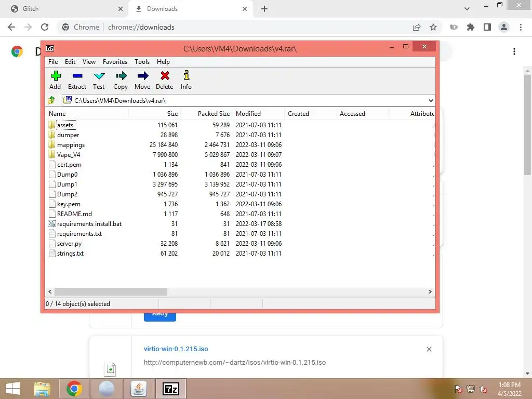Open the Tools menu
The width and height of the screenshot is (532, 399).
click(142, 62)
